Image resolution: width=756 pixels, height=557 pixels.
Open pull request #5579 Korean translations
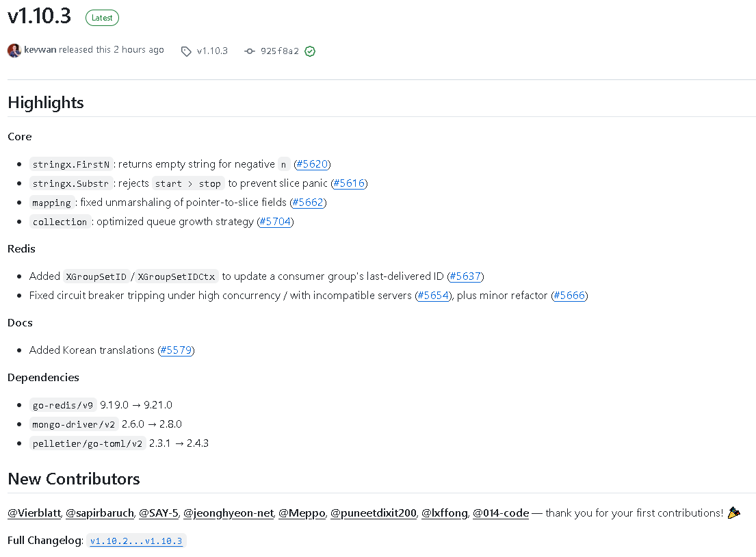tap(176, 350)
